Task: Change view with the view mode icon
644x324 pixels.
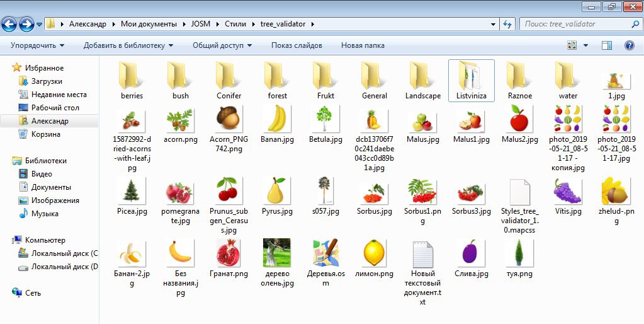Action: 572,45
